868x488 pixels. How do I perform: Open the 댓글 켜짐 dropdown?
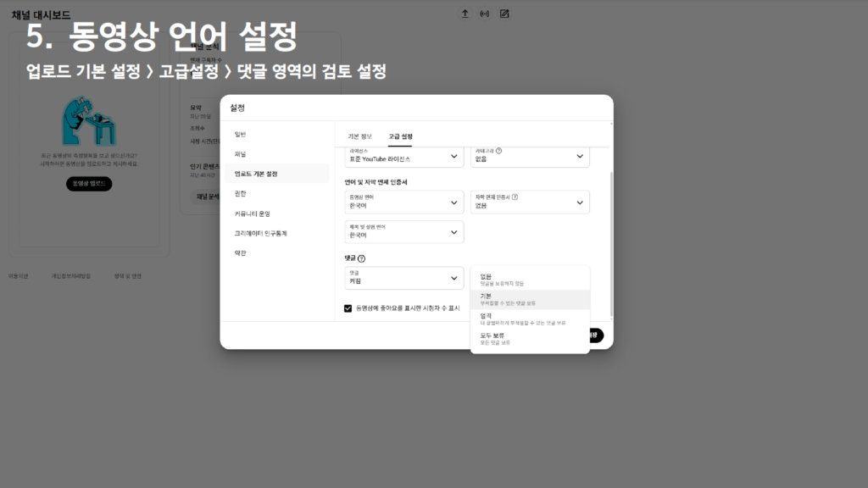point(404,278)
